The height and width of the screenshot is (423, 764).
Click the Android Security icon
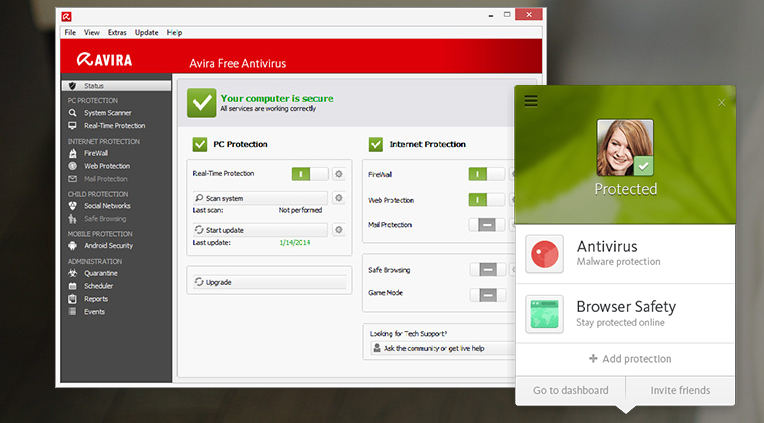click(73, 246)
